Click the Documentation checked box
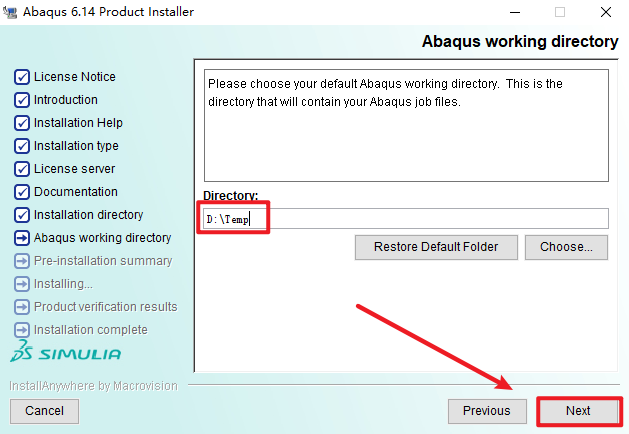Screen dimensions: 629x434 [22, 192]
